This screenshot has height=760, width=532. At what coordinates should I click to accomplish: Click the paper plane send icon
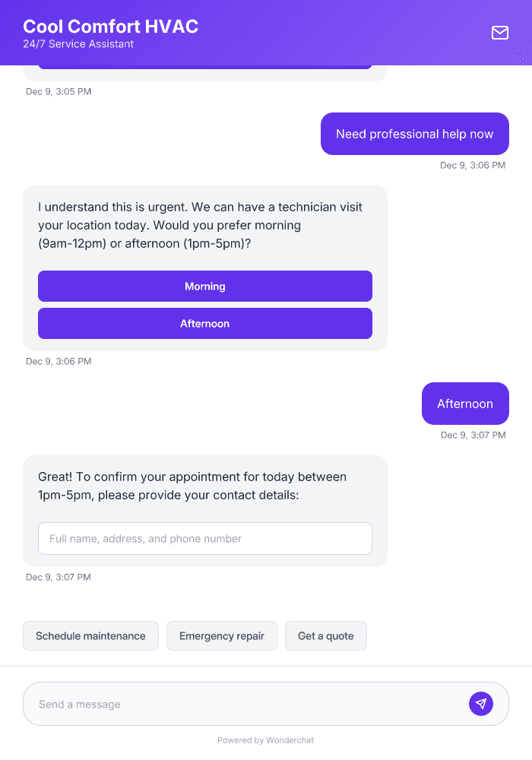click(x=481, y=703)
